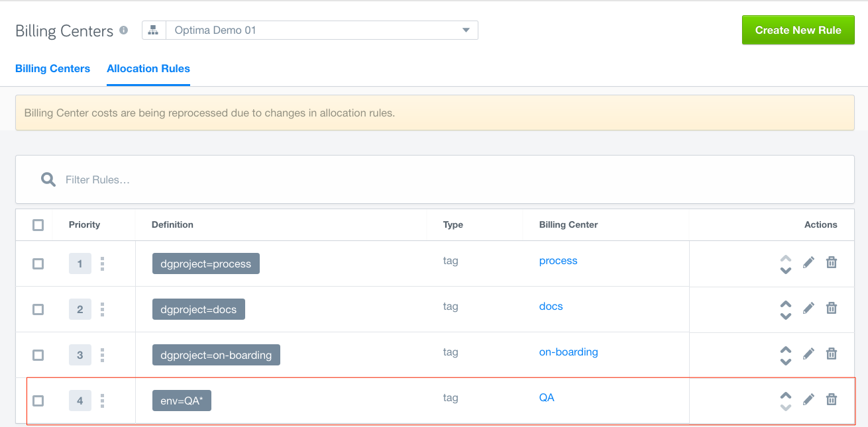Click the Create New Rule button
This screenshot has height=427, width=868.
(798, 30)
